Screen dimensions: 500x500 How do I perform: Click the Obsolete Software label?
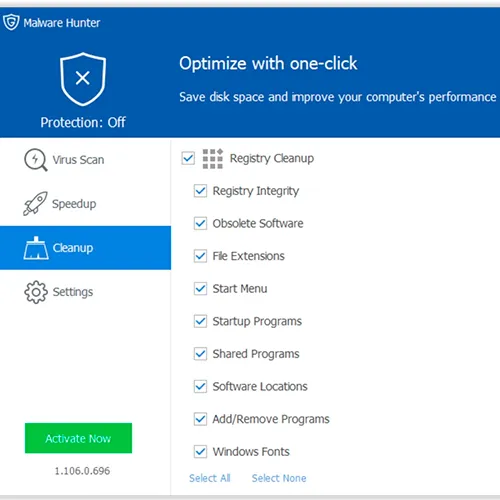point(258,223)
